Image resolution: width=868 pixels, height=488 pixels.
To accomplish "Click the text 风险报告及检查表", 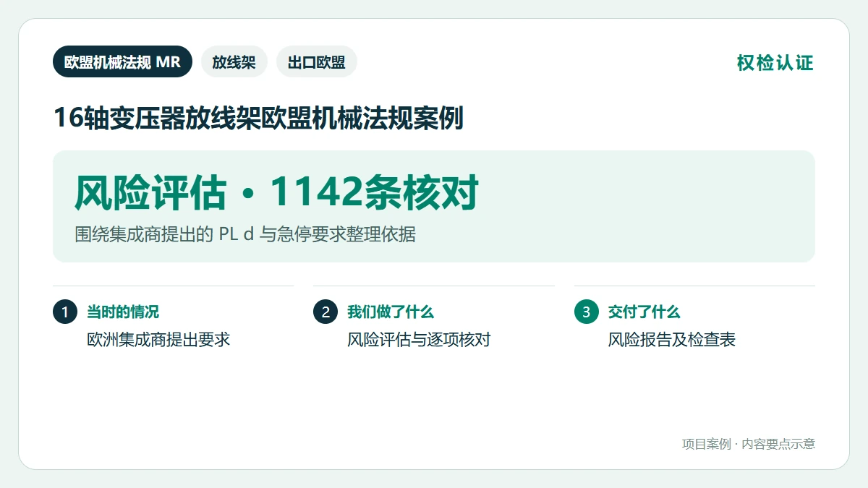I will pos(672,340).
